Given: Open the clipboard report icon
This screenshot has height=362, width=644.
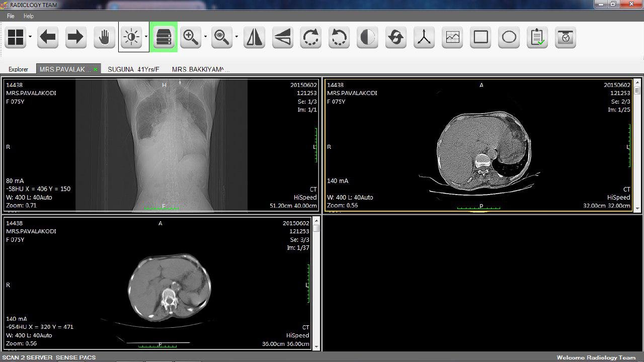Looking at the screenshot, I should (537, 37).
